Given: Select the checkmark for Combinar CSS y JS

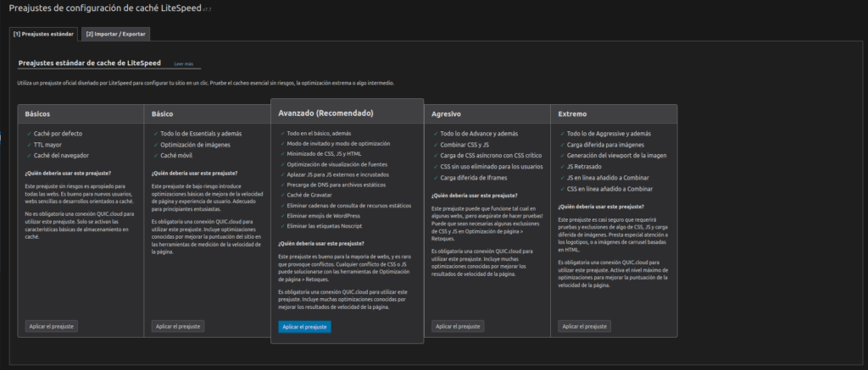Looking at the screenshot, I should [x=435, y=145].
